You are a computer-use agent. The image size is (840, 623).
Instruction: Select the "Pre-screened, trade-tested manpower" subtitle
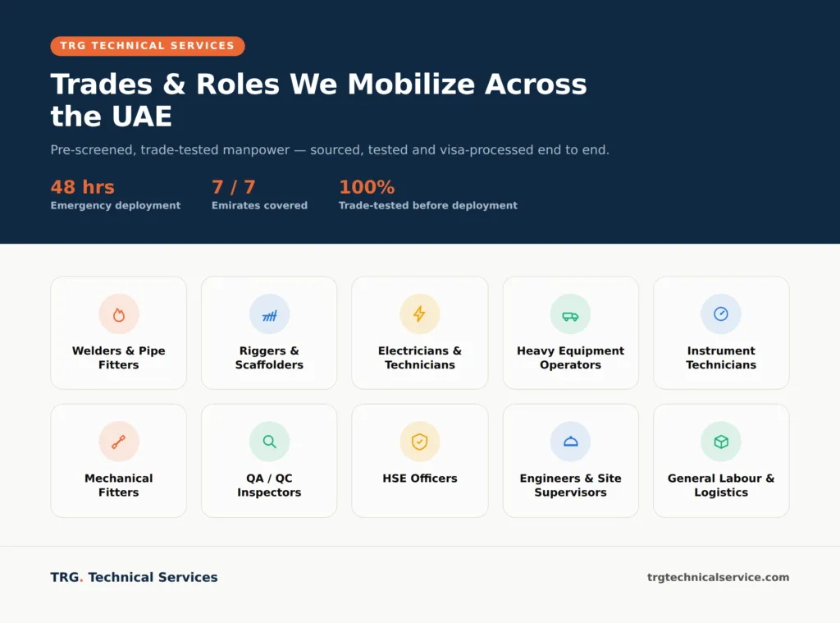(x=330, y=150)
